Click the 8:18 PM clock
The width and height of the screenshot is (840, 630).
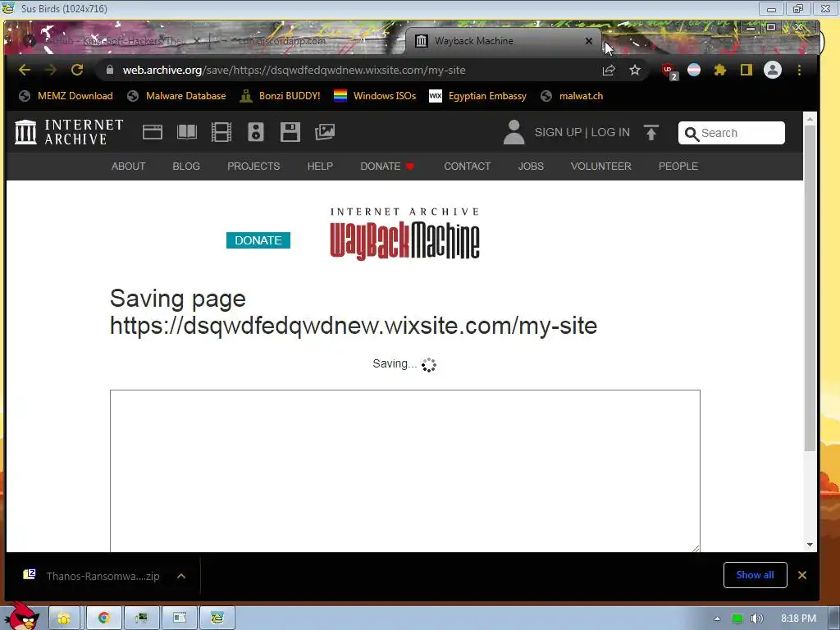[x=798, y=619]
